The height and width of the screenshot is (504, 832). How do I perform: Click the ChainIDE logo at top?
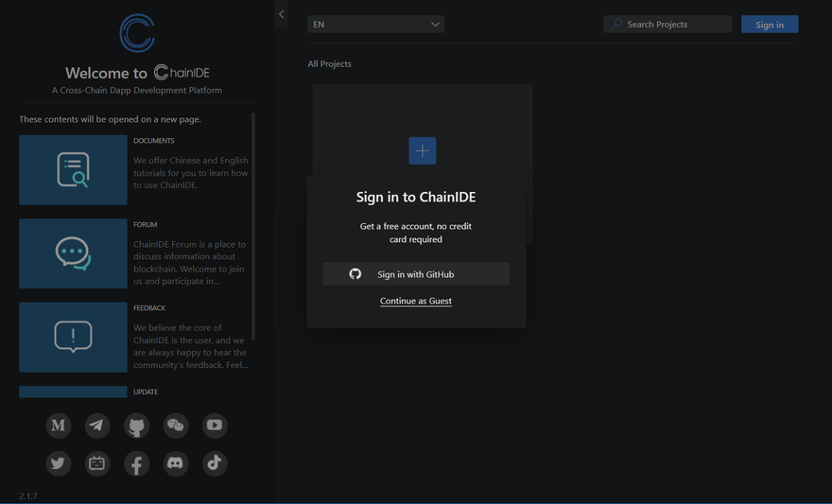tap(137, 33)
